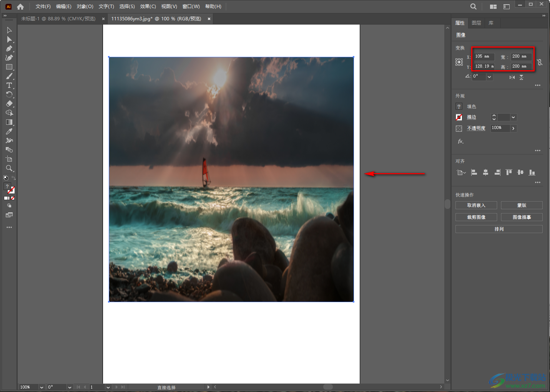This screenshot has height=392, width=550.
Task: Click the 取消嵌入 button
Action: pos(476,205)
